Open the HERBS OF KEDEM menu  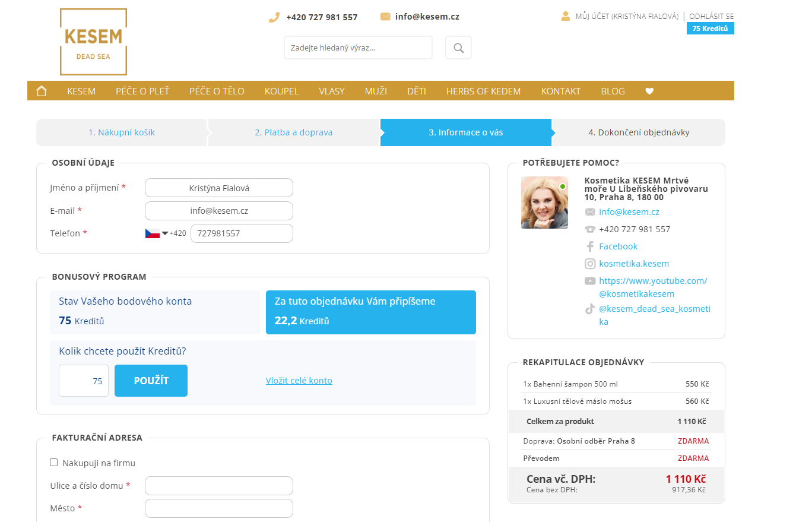(484, 91)
